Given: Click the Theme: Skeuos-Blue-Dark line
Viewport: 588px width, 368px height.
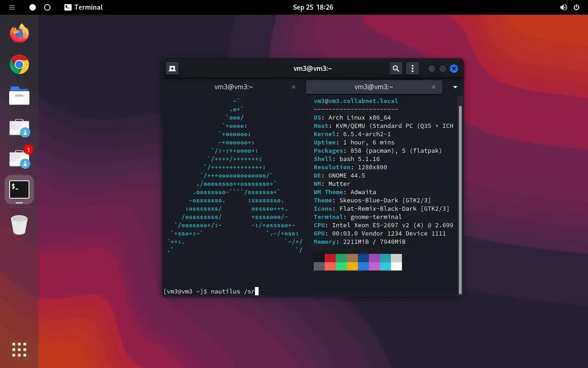Looking at the screenshot, I should [373, 201].
